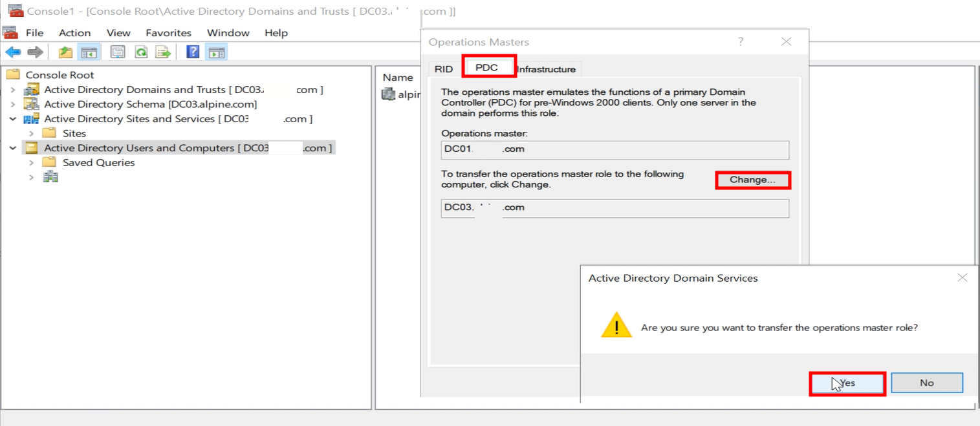
Task: Switch to the RID tab
Action: point(444,69)
